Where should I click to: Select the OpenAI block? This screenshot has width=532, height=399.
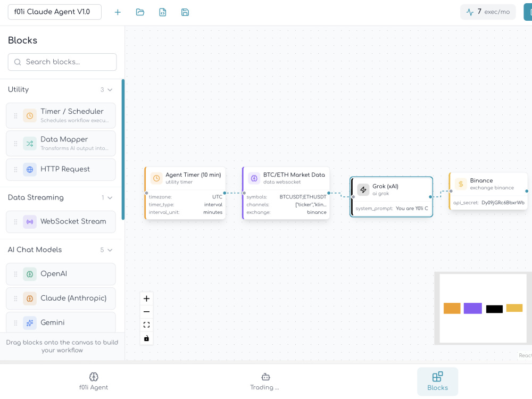tap(61, 274)
